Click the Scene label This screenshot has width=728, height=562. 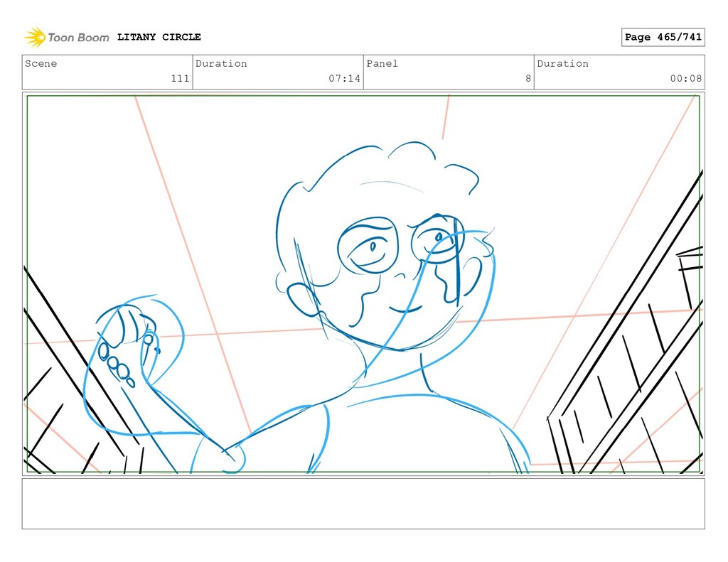coord(41,63)
